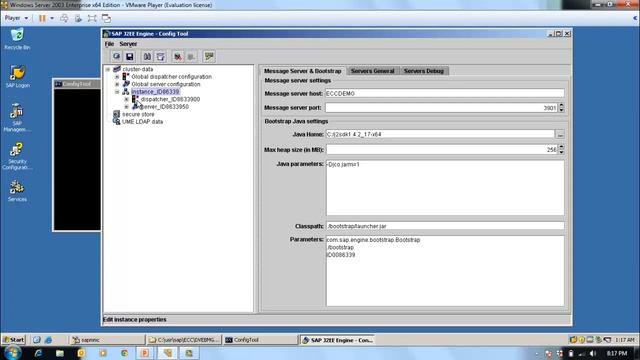
Task: Click sapmmc taskbar button
Action: (107, 340)
